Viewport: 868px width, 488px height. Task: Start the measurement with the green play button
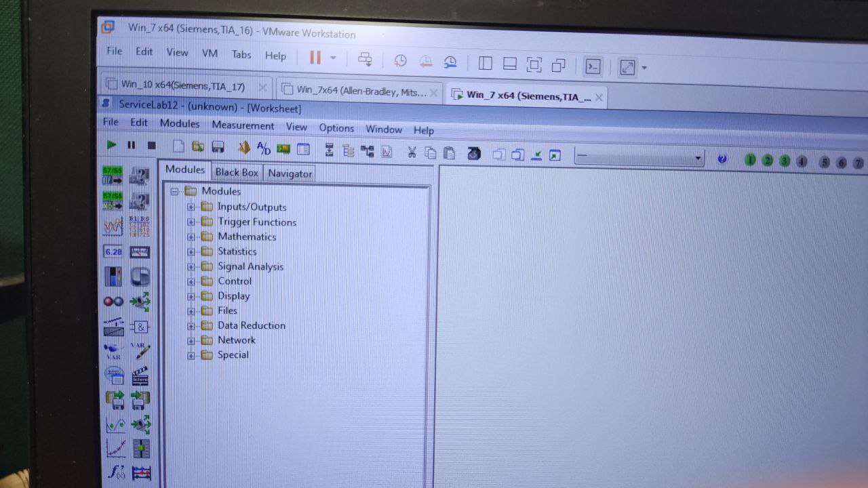pos(112,144)
